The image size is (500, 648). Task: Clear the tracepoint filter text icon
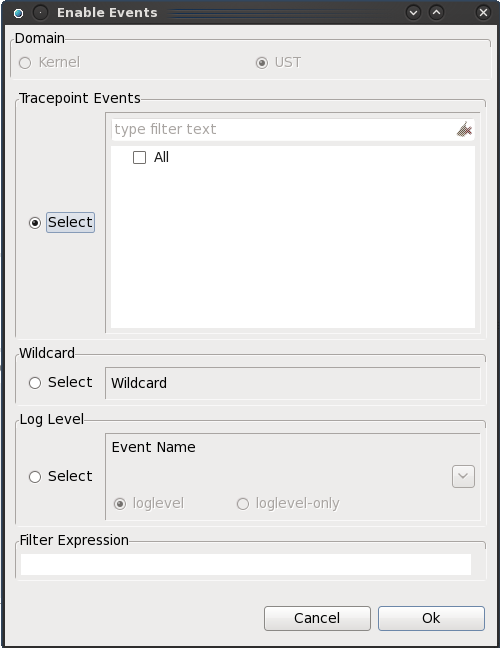464,129
